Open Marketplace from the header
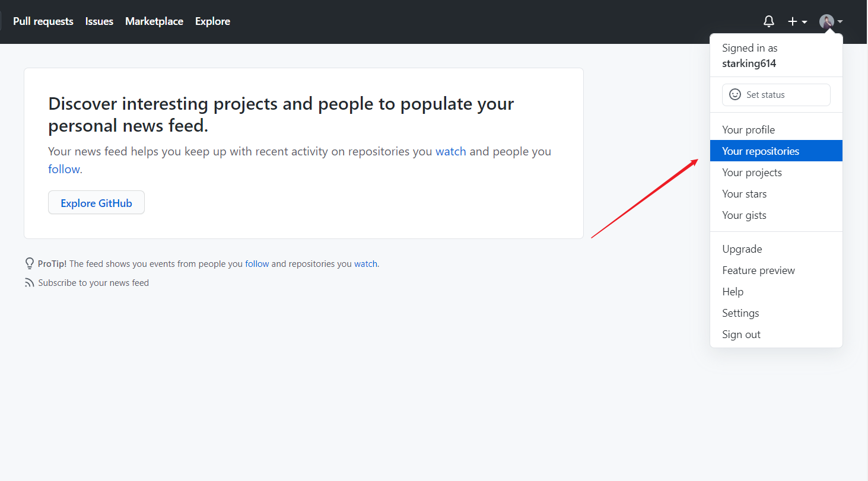The height and width of the screenshot is (481, 868). 154,21
